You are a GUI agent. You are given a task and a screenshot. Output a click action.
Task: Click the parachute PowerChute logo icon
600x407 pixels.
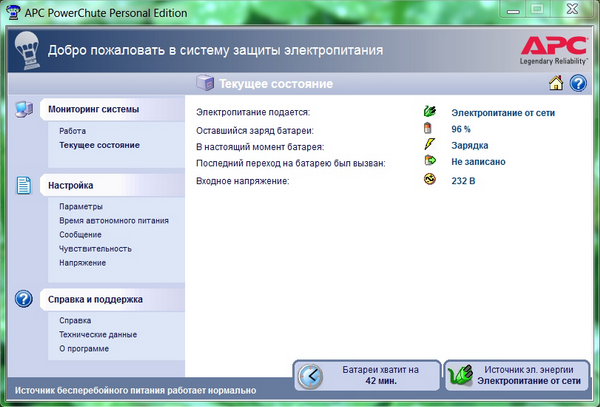[27, 50]
